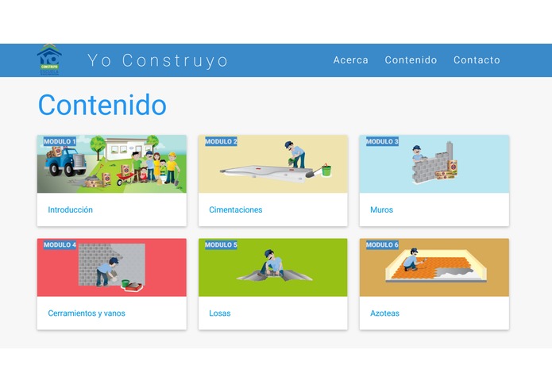This screenshot has height=392, width=552.
Task: Open the Modulo 1 family illustration
Action: pyautogui.click(x=112, y=163)
